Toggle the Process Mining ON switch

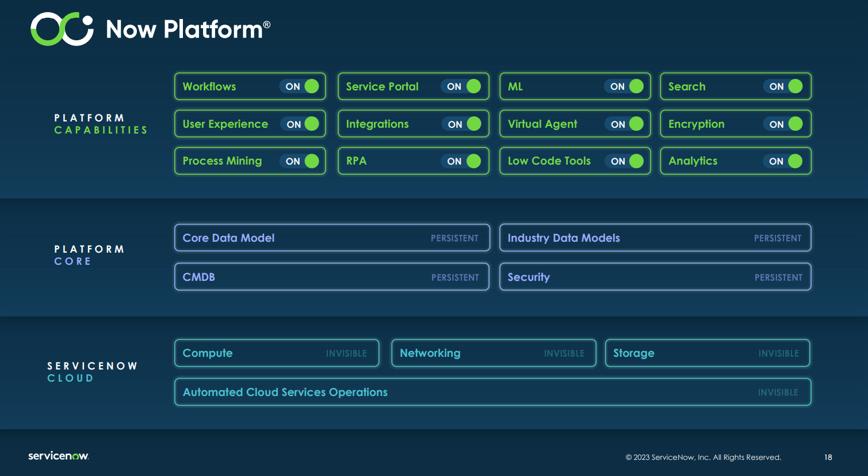point(300,161)
